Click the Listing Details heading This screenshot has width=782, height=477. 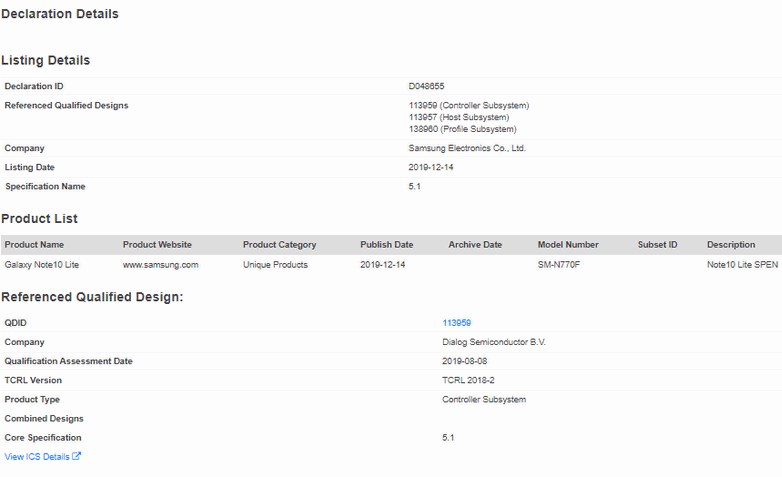[45, 60]
